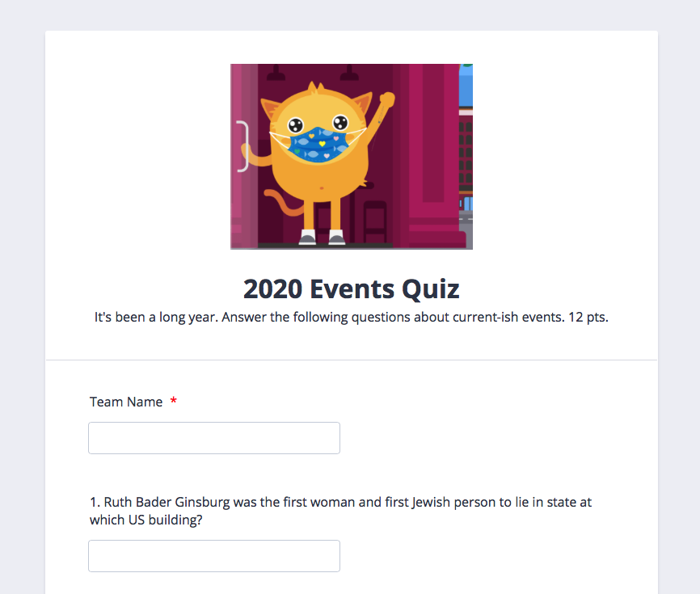The width and height of the screenshot is (700, 594).
Task: Focus the Ruth Bader Ginsburg answer field
Action: coord(213,556)
